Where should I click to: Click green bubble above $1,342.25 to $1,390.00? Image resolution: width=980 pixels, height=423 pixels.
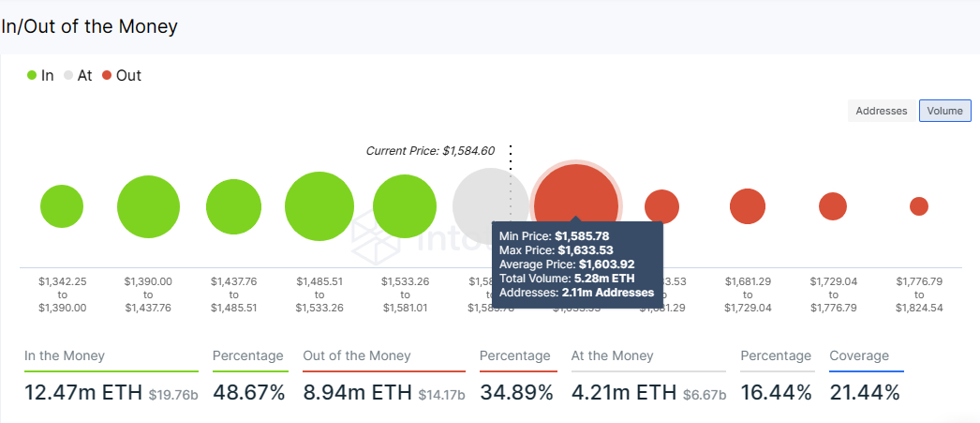62,206
